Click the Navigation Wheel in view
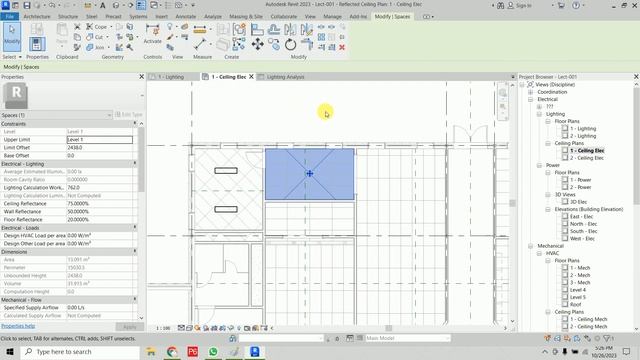Viewport: 640px width, 360px height. 503,93
